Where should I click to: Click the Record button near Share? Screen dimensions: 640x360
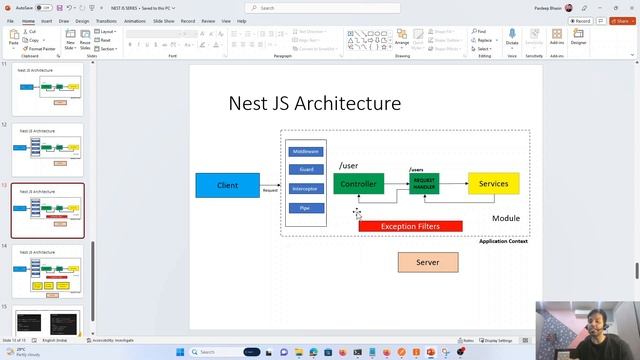[580, 21]
